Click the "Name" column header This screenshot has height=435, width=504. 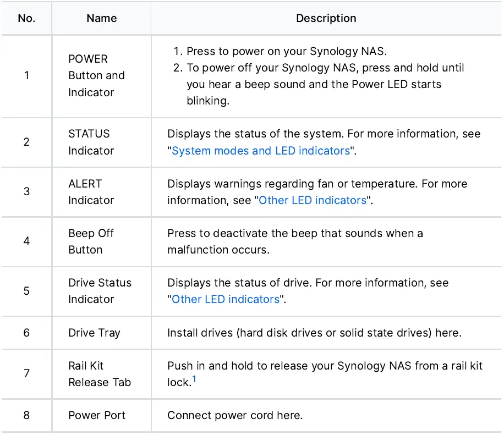pyautogui.click(x=102, y=18)
